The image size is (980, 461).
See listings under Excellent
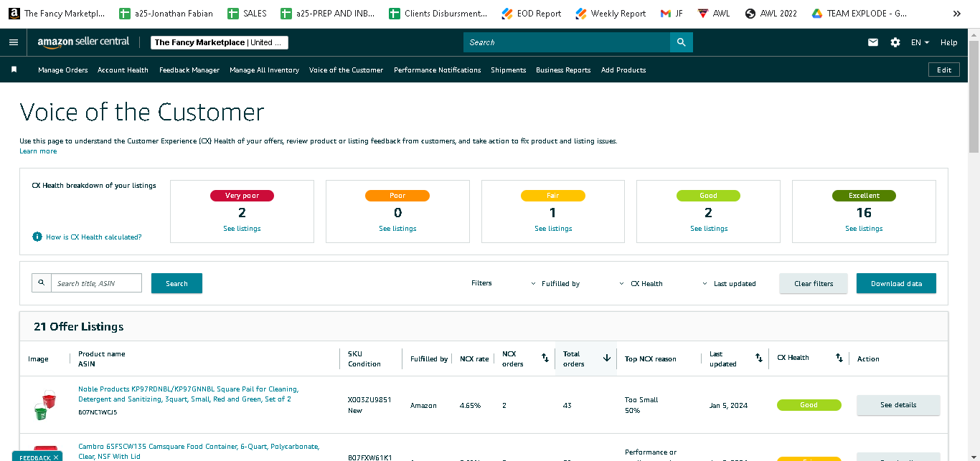pos(864,229)
